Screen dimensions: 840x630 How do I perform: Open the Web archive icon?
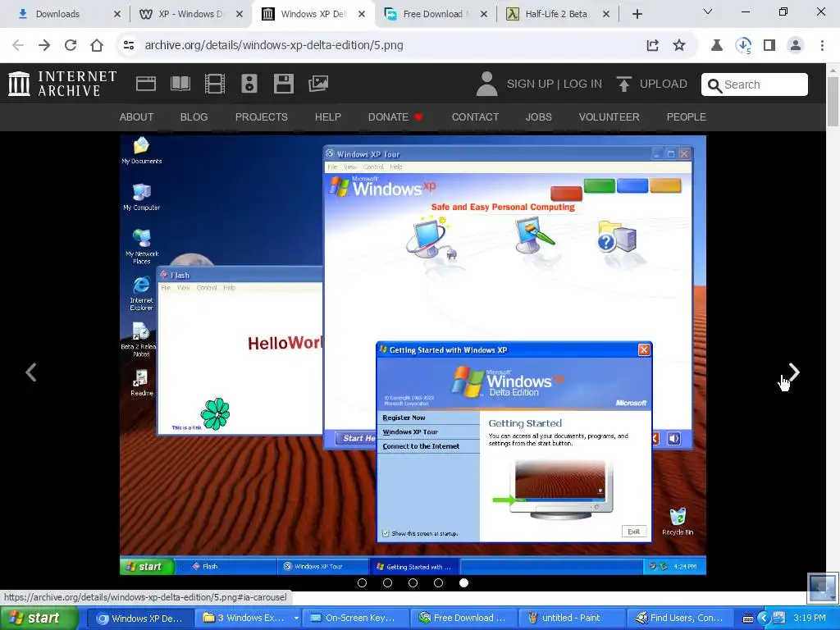point(146,84)
